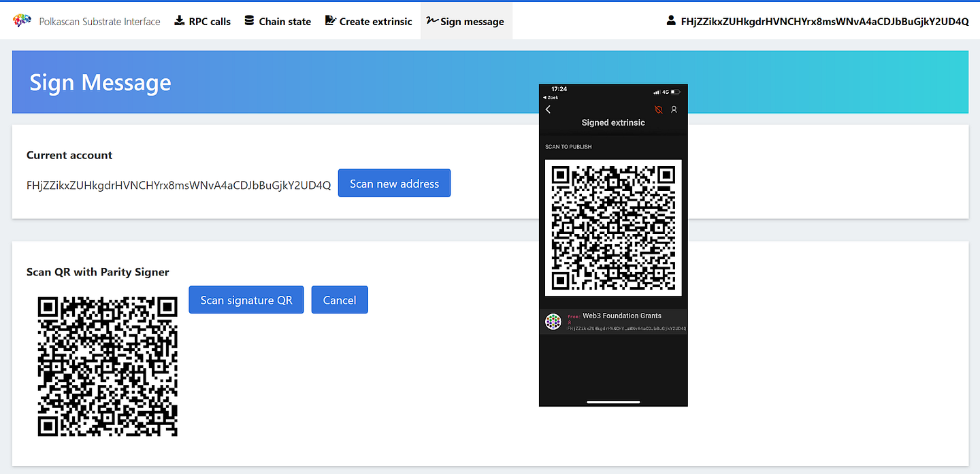Click the address under Current account
The height and width of the screenshot is (474, 980).
pos(179,184)
